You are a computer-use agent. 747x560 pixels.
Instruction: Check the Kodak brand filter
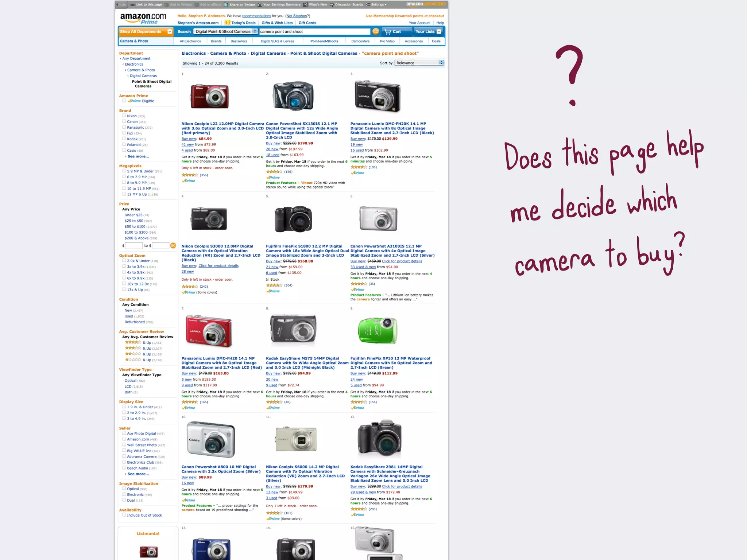tap(124, 139)
